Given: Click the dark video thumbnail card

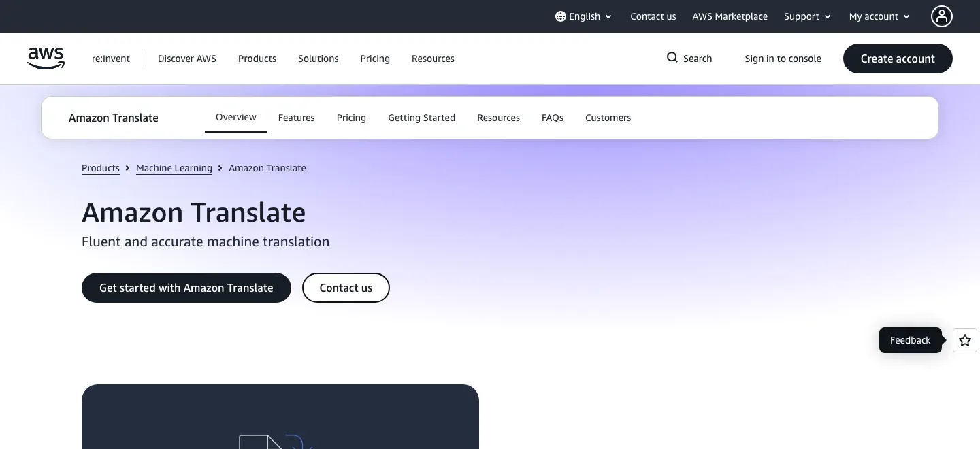Looking at the screenshot, I should [x=280, y=416].
